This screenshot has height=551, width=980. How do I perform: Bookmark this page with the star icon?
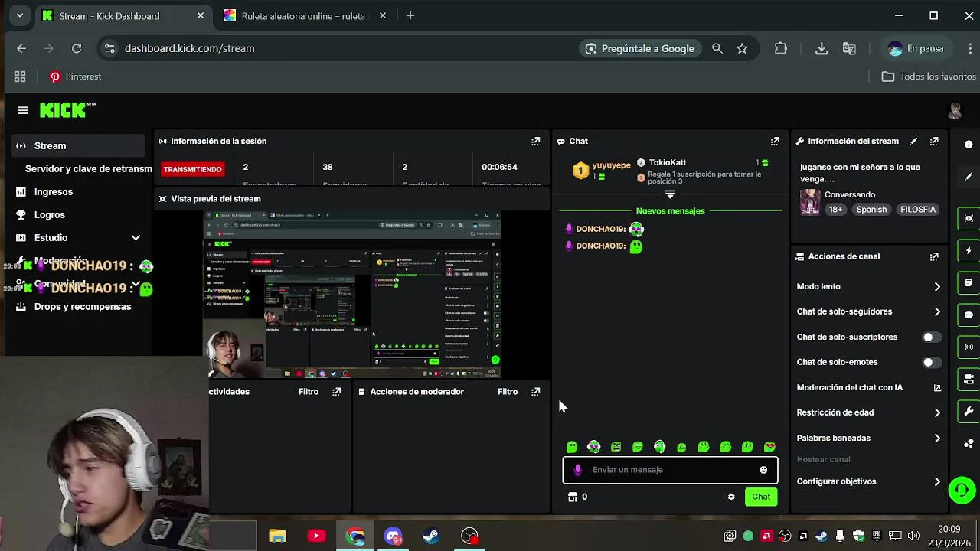pyautogui.click(x=742, y=48)
